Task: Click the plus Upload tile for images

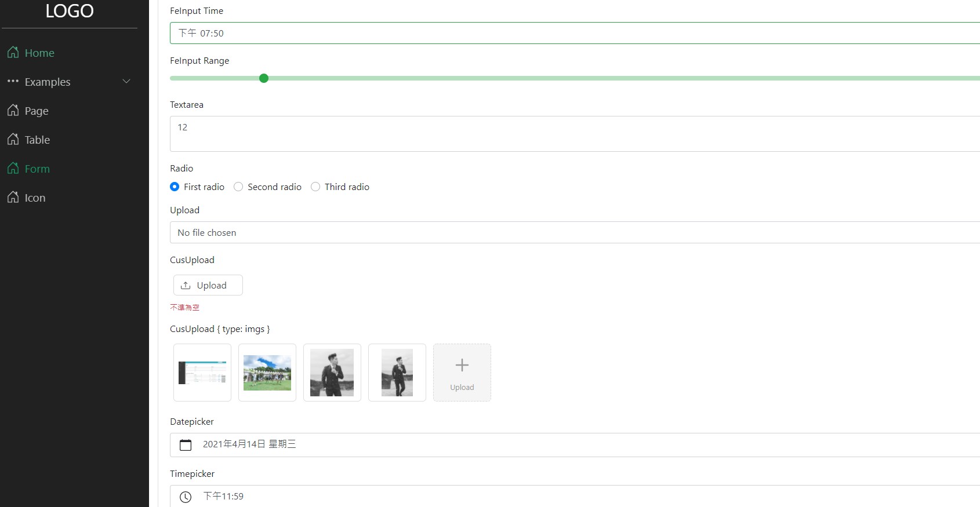Action: point(462,373)
